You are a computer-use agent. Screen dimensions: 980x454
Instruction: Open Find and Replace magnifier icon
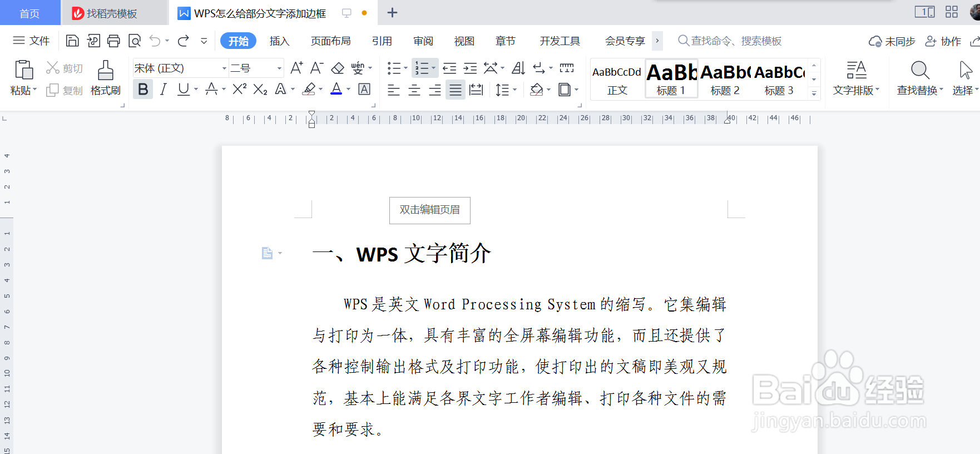pyautogui.click(x=920, y=70)
